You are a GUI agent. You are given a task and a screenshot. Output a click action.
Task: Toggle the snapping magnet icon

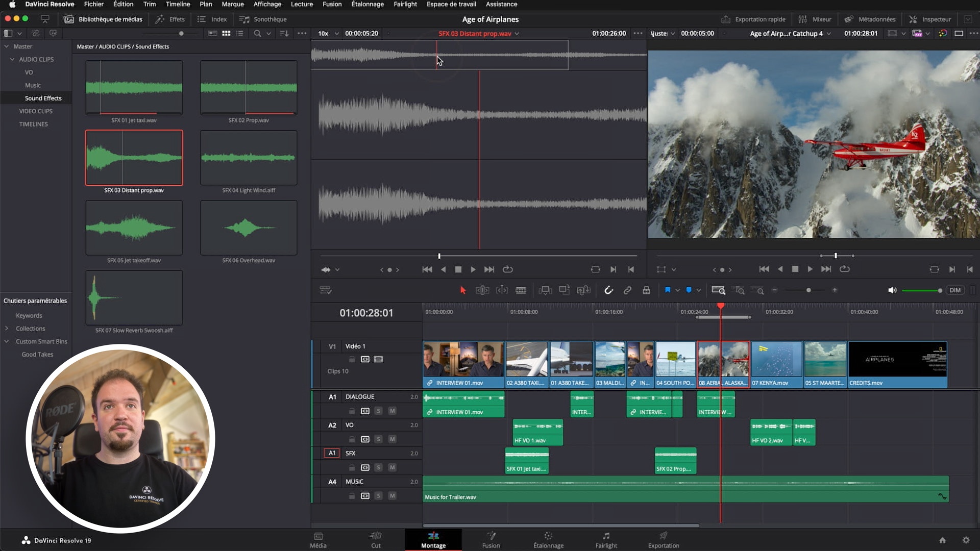pos(608,290)
